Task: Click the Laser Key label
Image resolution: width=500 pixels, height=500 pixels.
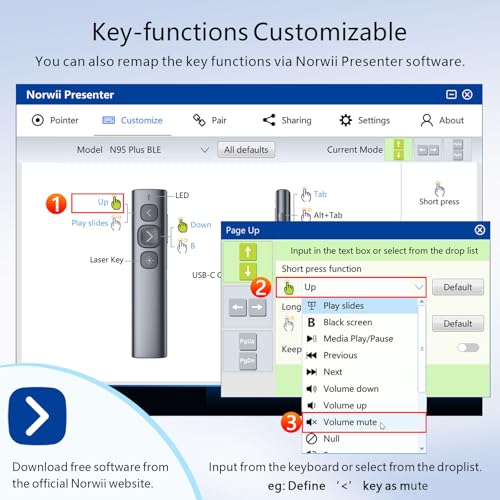Action: (x=107, y=260)
